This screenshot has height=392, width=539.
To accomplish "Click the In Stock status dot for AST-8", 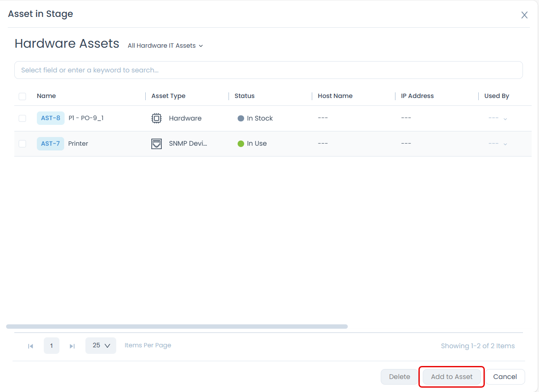I will coord(241,118).
